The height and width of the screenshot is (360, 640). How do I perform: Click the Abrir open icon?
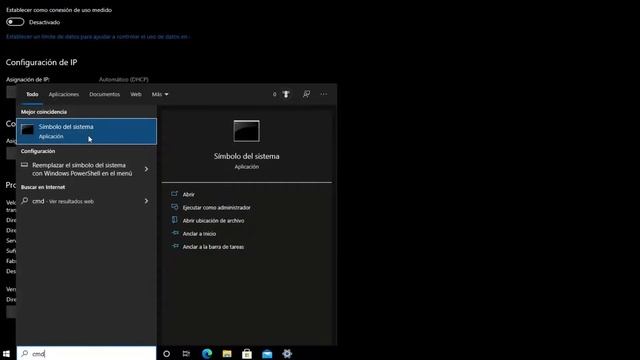[175, 194]
